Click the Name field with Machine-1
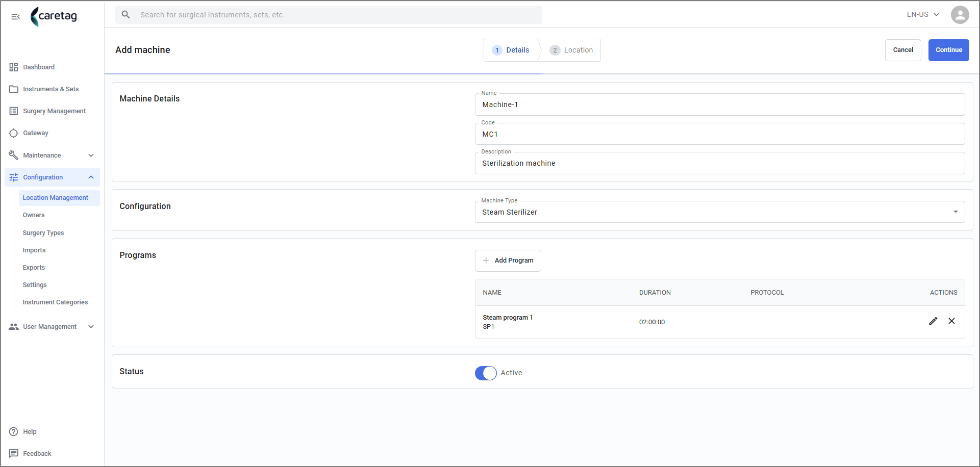This screenshot has height=467, width=980. pos(720,105)
